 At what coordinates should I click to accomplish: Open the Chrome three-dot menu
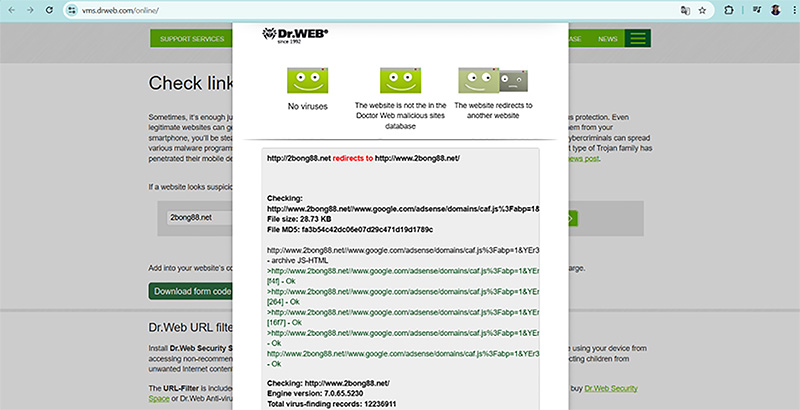click(x=793, y=10)
